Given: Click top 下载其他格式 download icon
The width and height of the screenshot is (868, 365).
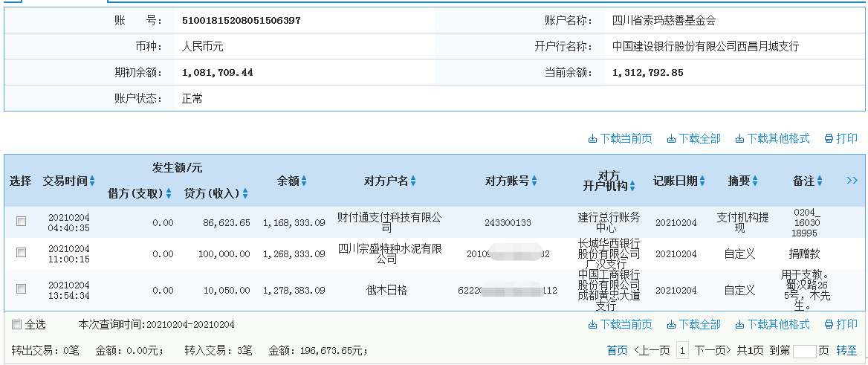Looking at the screenshot, I should [x=739, y=138].
